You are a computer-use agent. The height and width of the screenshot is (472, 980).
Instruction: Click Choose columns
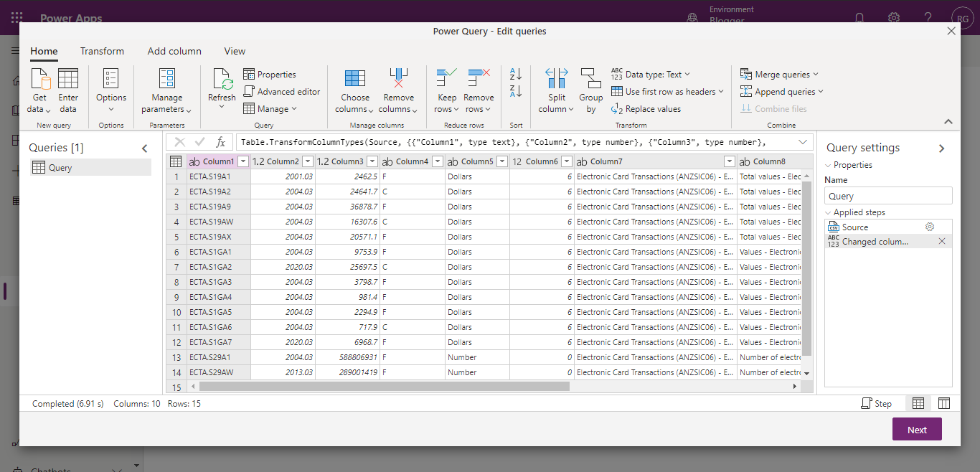point(355,91)
